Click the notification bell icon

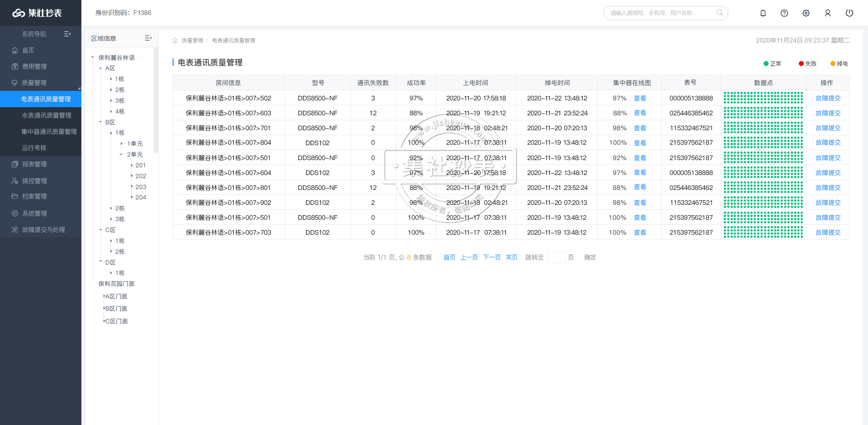(763, 13)
